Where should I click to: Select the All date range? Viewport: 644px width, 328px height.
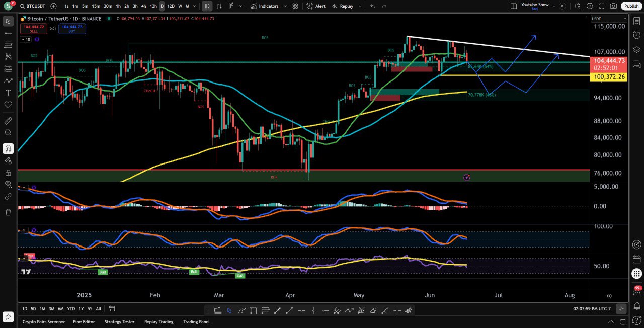98,309
